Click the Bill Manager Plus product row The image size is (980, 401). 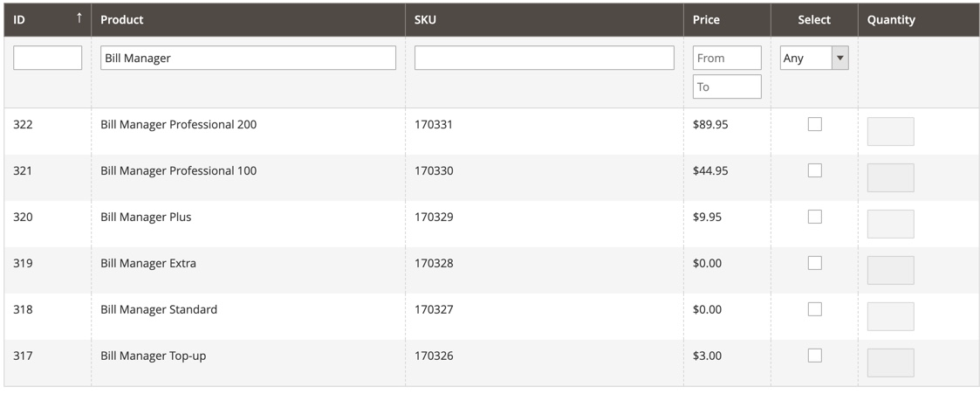(x=146, y=217)
